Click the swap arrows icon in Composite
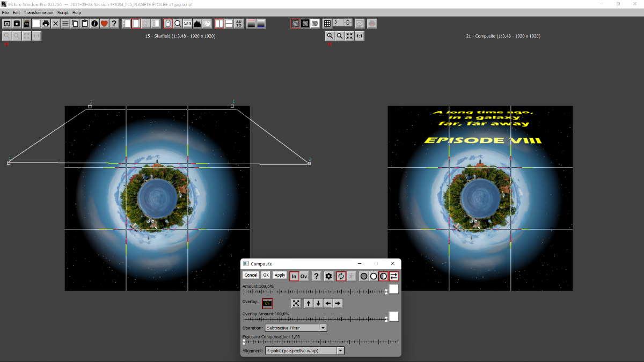 tap(394, 276)
